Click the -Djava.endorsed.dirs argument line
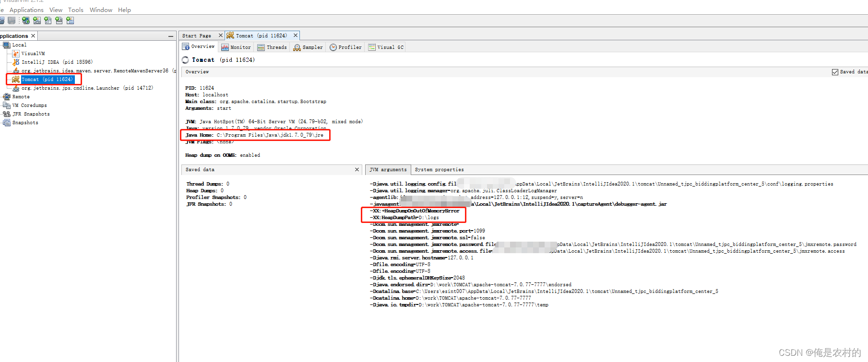This screenshot has height=362, width=868. point(470,285)
